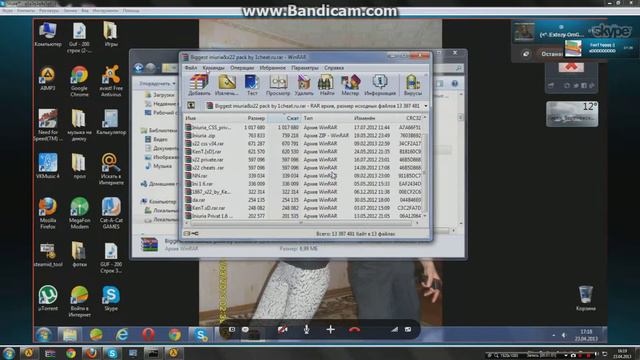The image size is (640, 360).
Task: Toggle the Skype video camera button
Action: [282, 329]
